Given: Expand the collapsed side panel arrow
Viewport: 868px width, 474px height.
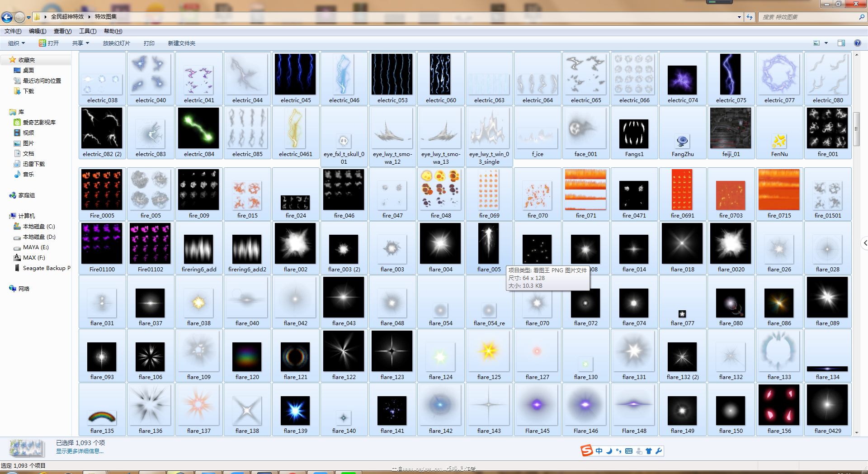Looking at the screenshot, I should pyautogui.click(x=864, y=243).
